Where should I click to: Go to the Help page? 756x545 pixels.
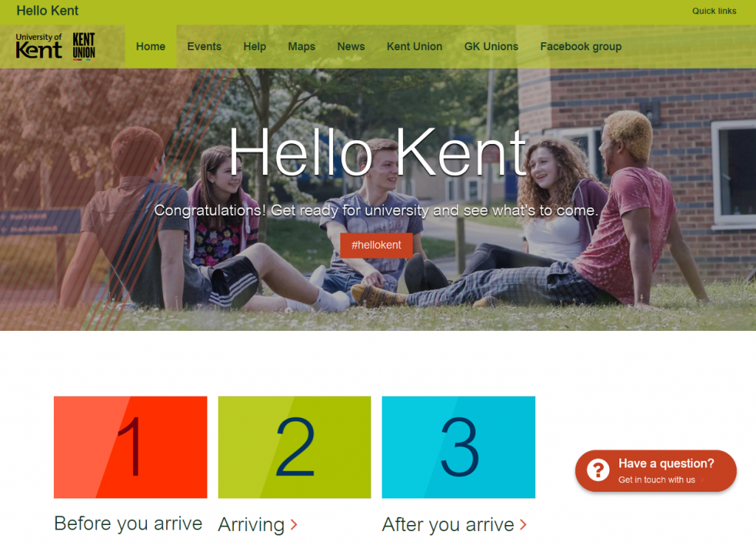click(255, 47)
